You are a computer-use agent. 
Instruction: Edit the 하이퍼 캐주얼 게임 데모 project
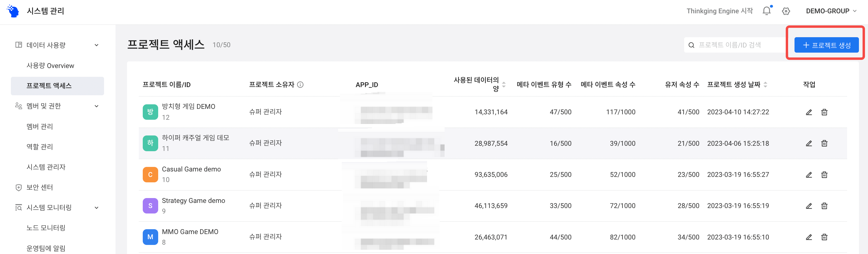click(809, 144)
